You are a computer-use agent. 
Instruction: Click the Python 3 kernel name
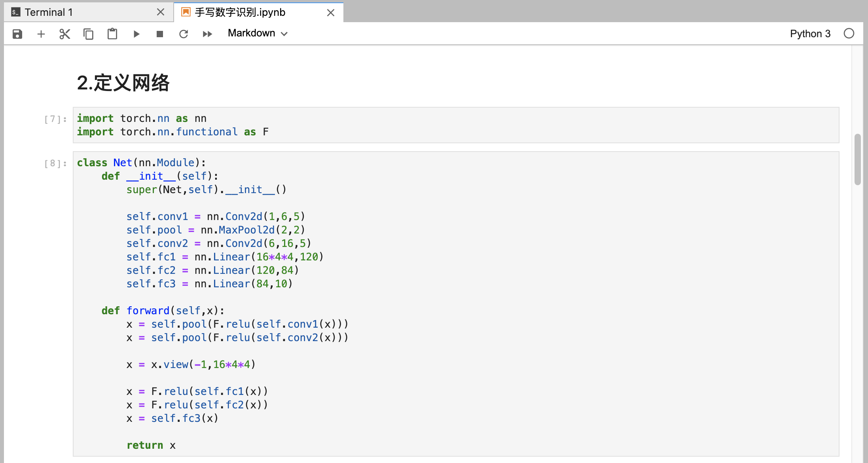(x=810, y=34)
